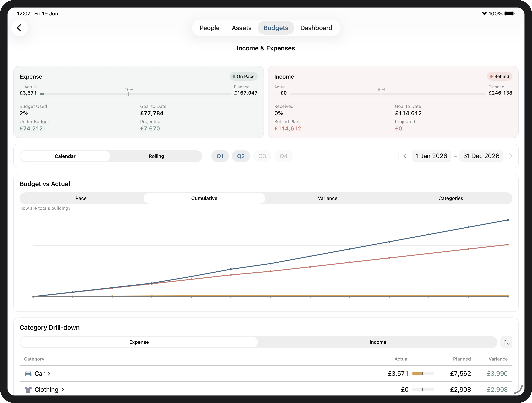
Task: Click the Income & Expenses title
Action: [x=266, y=48]
